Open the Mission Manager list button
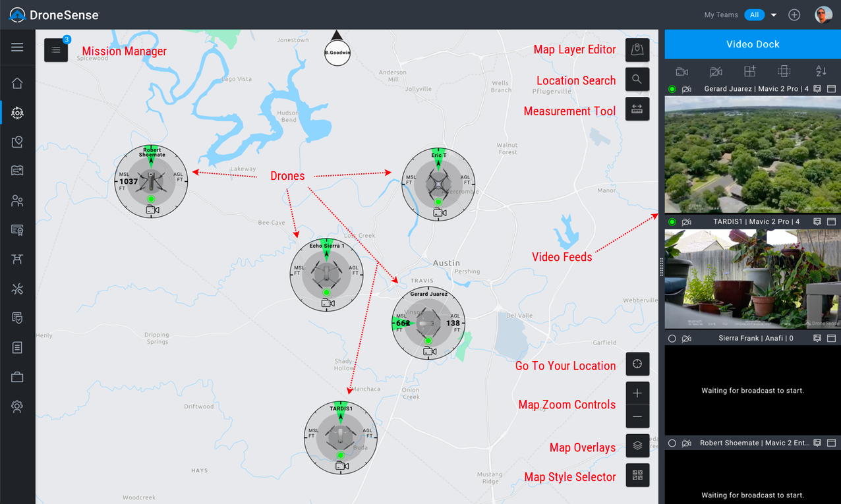Viewport: 841px width, 504px height. [x=56, y=50]
